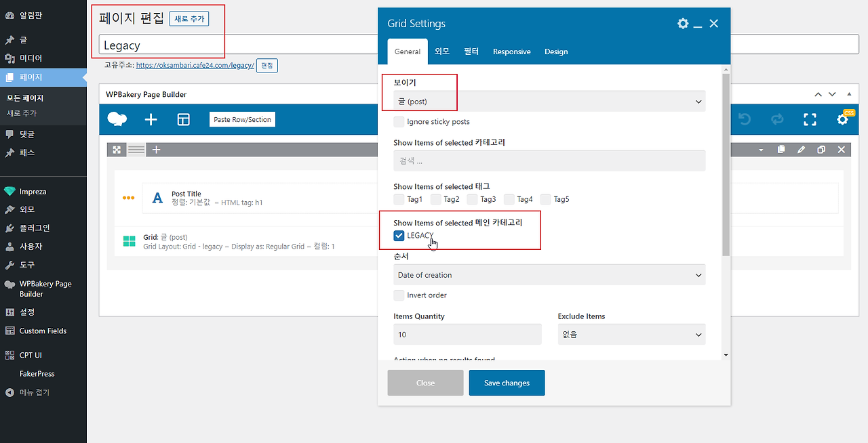868x443 pixels.
Task: Check the Tag3 checkbox
Action: tap(473, 199)
